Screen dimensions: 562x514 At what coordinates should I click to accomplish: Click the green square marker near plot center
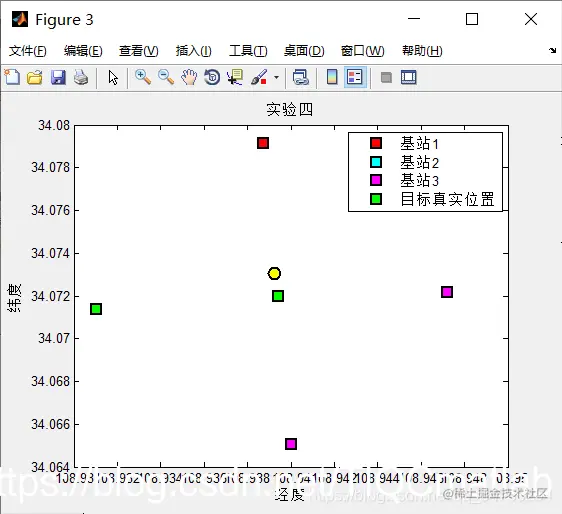pos(278,296)
